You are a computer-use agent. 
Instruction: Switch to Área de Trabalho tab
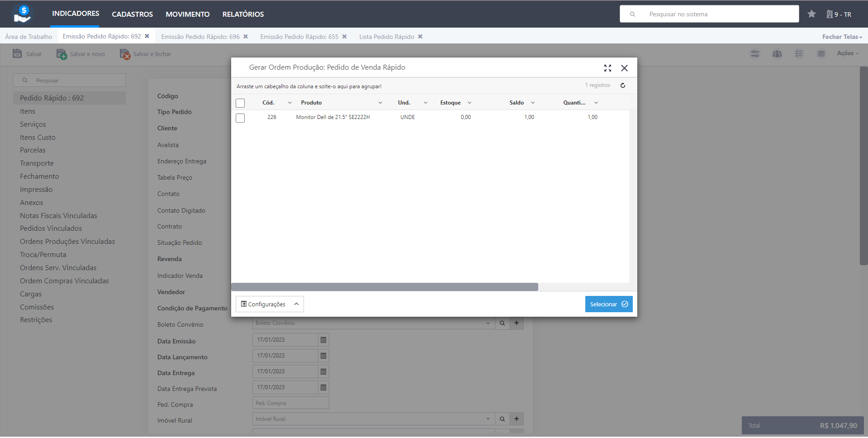tap(28, 37)
